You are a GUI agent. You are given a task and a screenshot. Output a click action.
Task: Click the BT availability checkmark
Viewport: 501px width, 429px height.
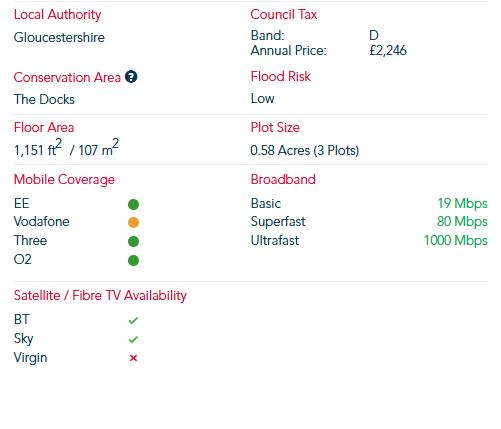point(133,320)
